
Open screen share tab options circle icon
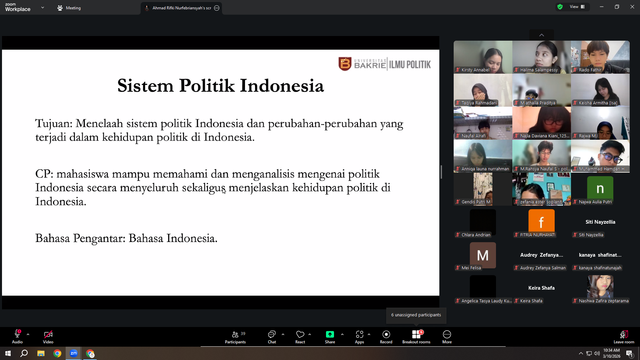pos(217,8)
